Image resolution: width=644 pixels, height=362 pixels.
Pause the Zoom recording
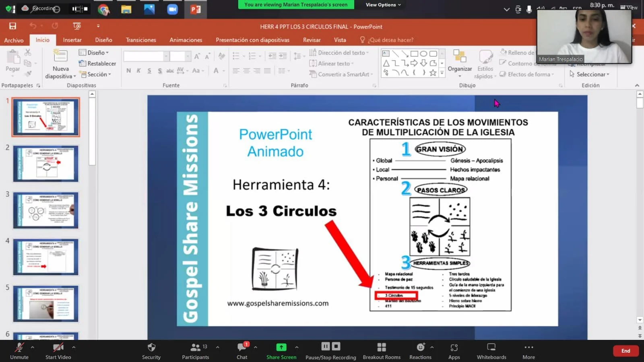326,346
